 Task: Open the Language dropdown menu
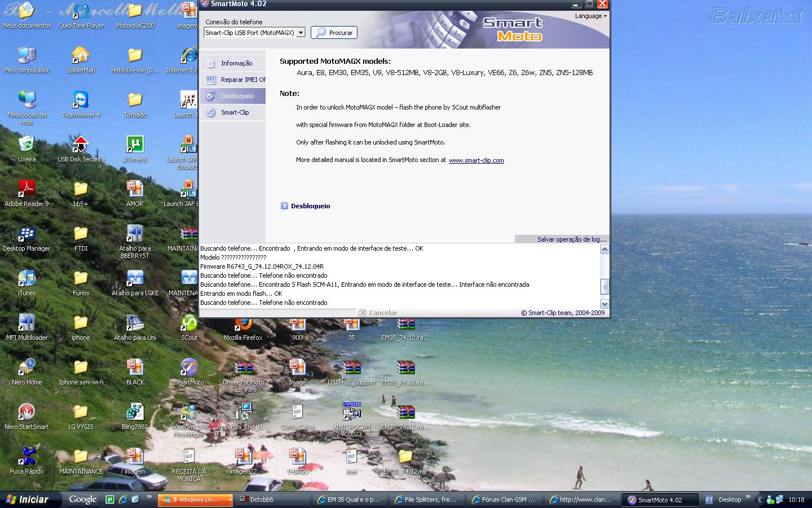591,16
